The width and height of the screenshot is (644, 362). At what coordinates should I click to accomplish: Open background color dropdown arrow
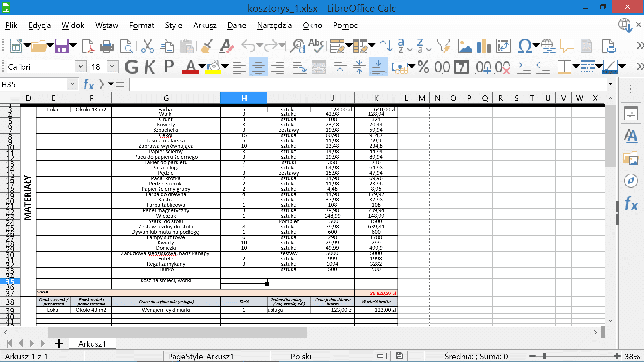pos(225,66)
